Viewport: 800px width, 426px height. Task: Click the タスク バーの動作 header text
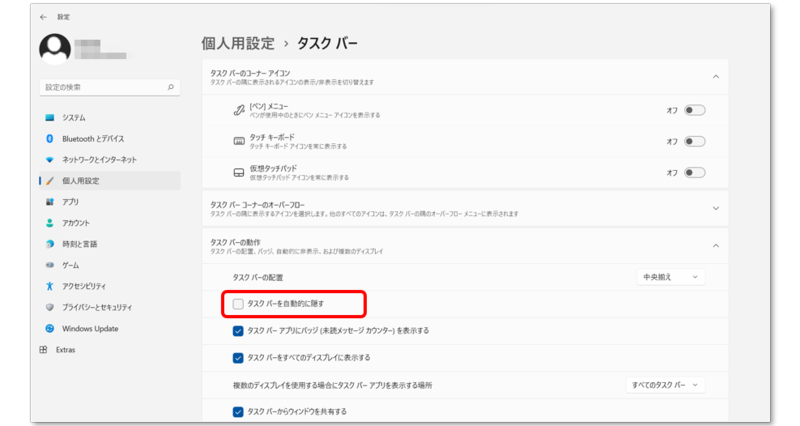[x=235, y=242]
